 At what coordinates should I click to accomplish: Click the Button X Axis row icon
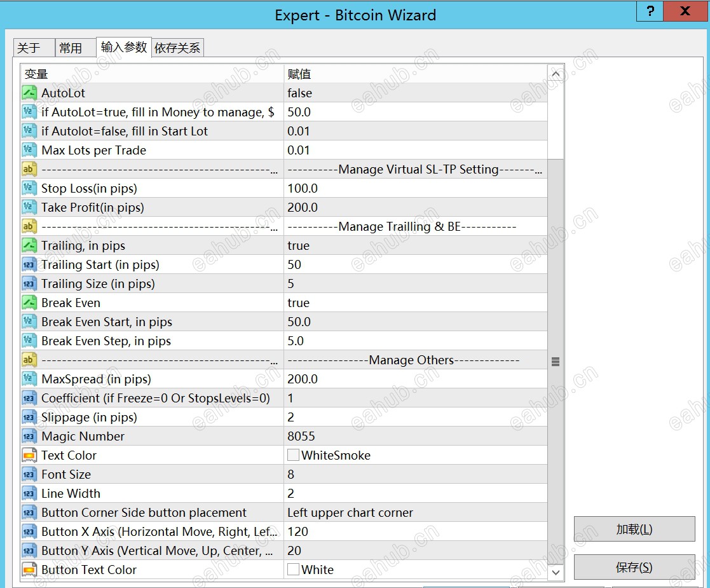pos(29,531)
